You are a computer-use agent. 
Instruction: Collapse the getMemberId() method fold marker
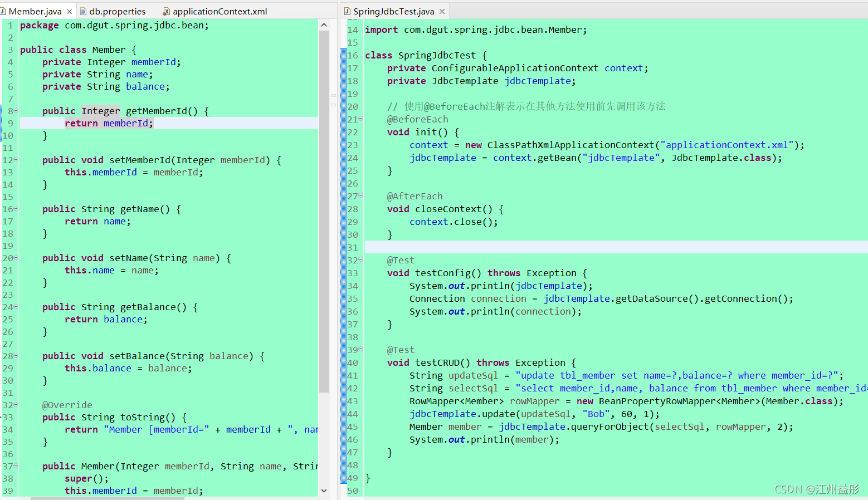[16, 111]
